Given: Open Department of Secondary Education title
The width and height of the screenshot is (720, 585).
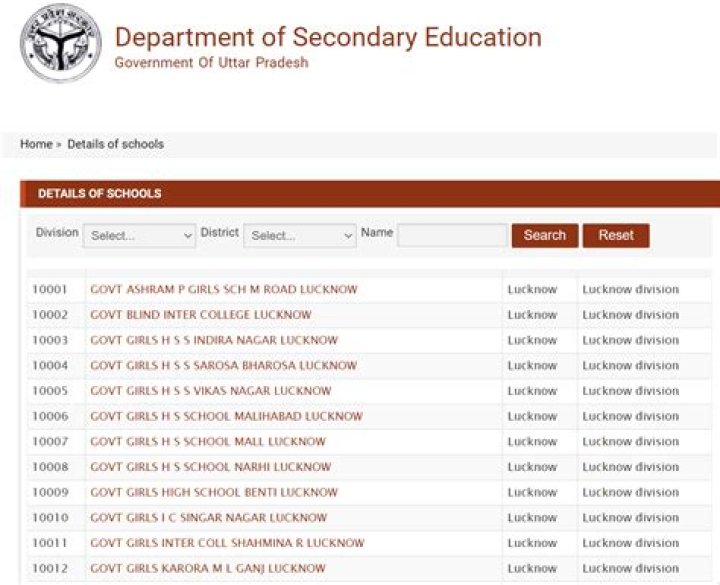Looking at the screenshot, I should pyautogui.click(x=328, y=38).
